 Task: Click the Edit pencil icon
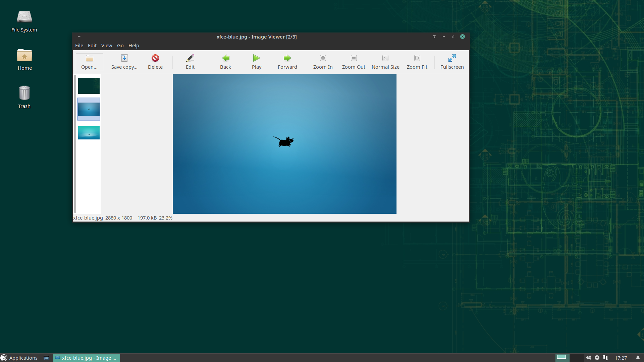(190, 58)
